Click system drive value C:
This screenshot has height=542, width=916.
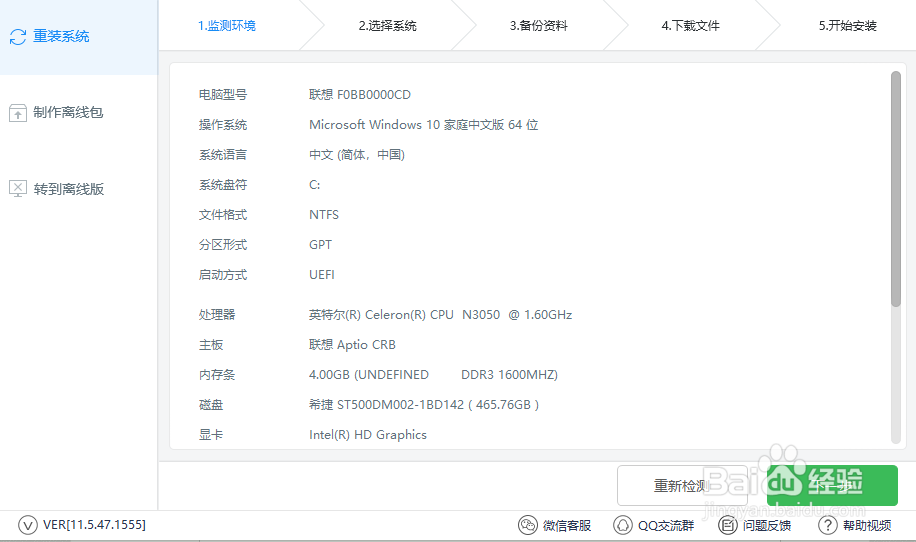pyautogui.click(x=314, y=185)
